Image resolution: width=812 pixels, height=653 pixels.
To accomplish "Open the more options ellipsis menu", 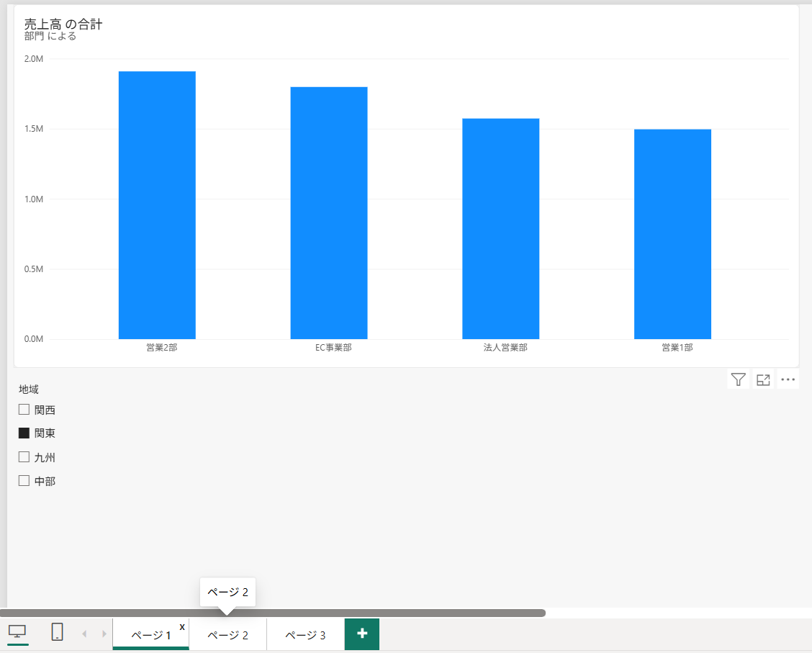I will coord(788,379).
